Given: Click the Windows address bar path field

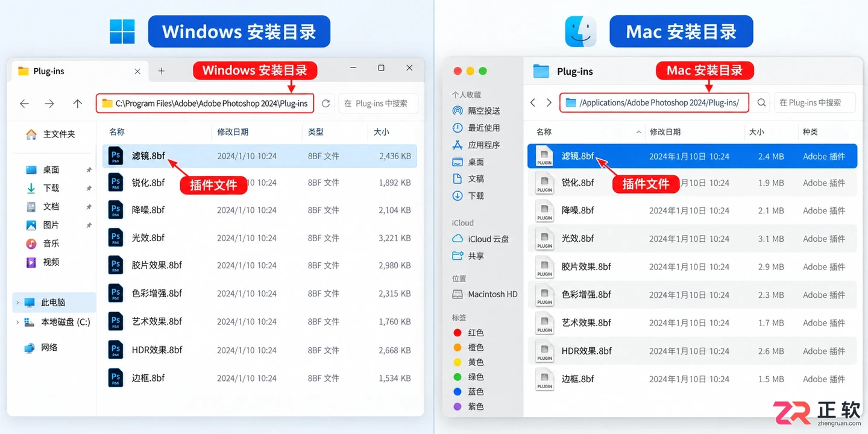Looking at the screenshot, I should click(x=205, y=104).
